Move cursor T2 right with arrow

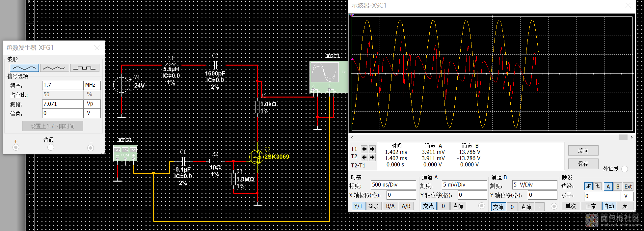[x=372, y=157]
